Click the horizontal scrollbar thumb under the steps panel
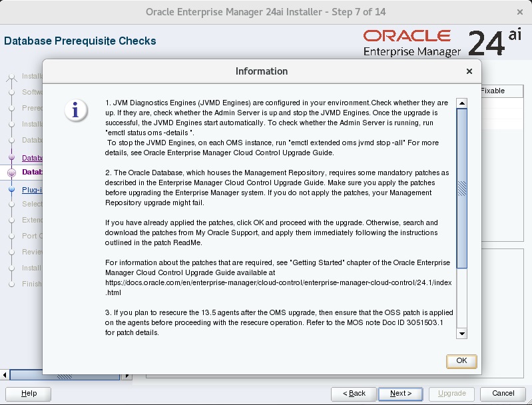This screenshot has height=405, width=532. pyautogui.click(x=65, y=376)
